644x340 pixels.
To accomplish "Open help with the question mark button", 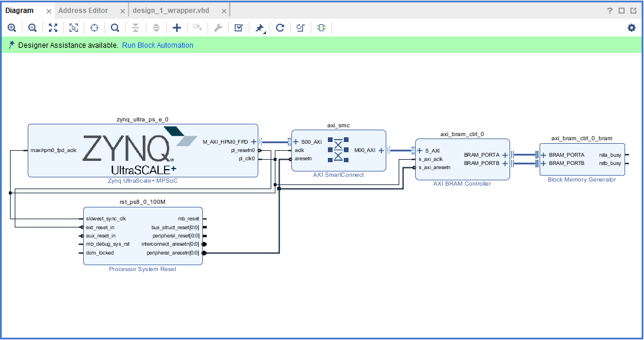I will point(610,11).
